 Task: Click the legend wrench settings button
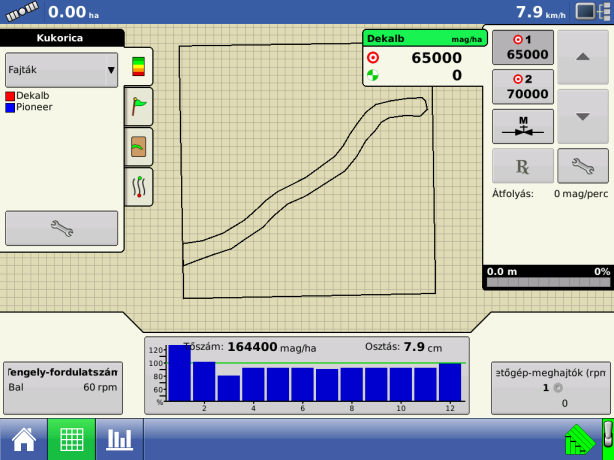click(x=61, y=228)
